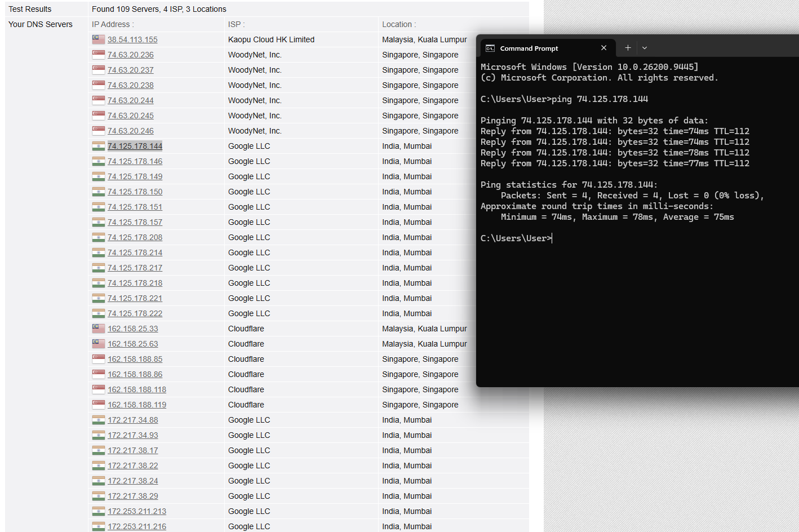Expand the terminal profile dropdown chevron
Image resolution: width=799 pixels, height=532 pixels.
point(645,48)
